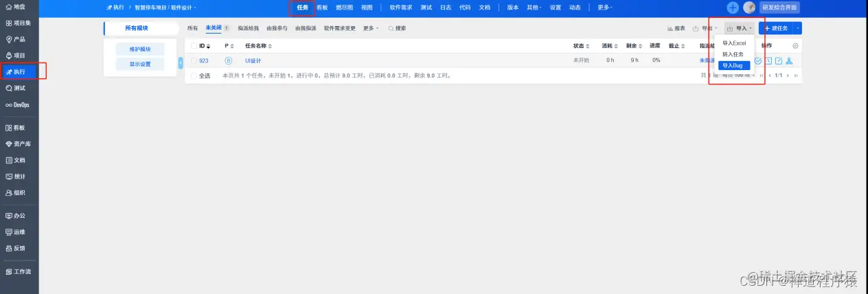Click log-hours clock icon for task 923

pos(768,60)
